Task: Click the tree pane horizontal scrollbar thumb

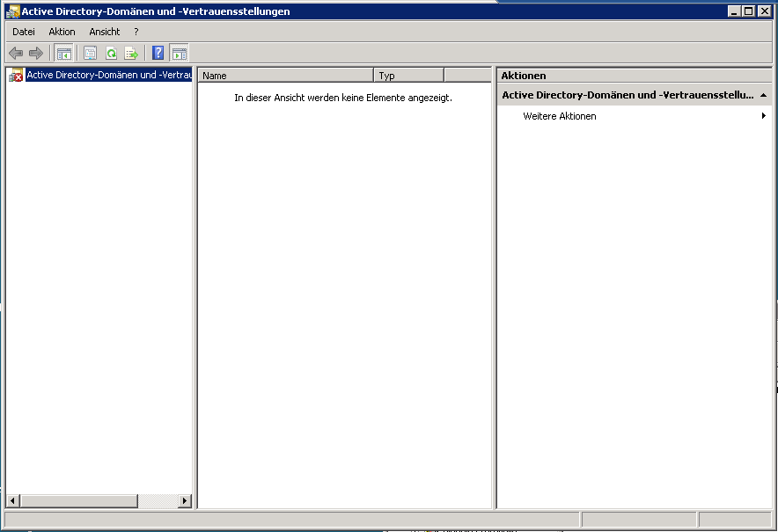Action: (x=79, y=500)
